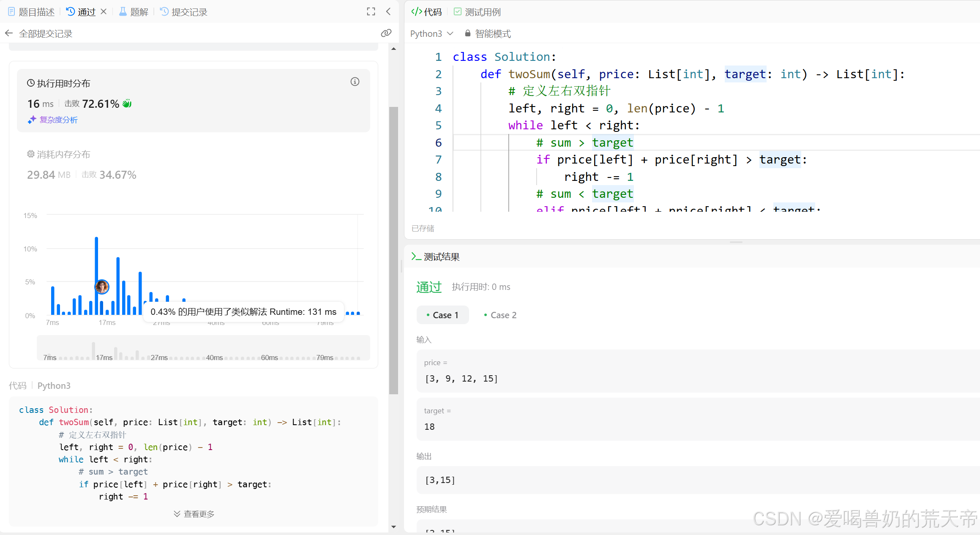Click the 29.84 MB memory value
Image resolution: width=980 pixels, height=535 pixels.
point(49,175)
